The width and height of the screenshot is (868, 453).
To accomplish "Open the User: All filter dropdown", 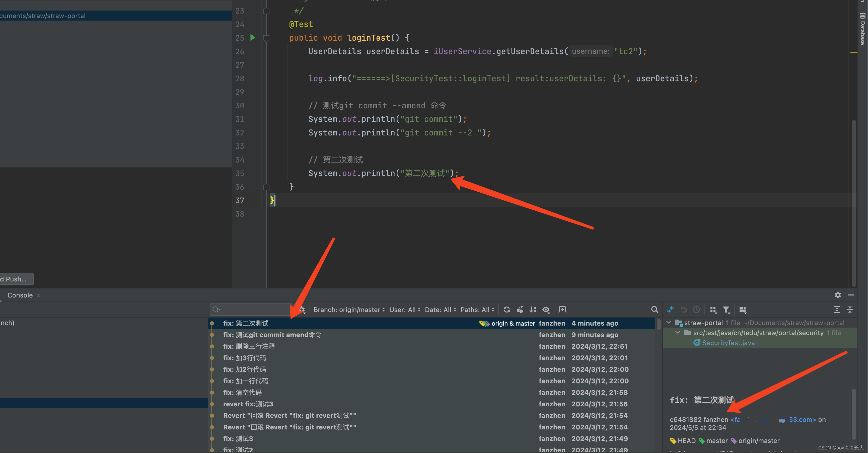I will pos(405,310).
